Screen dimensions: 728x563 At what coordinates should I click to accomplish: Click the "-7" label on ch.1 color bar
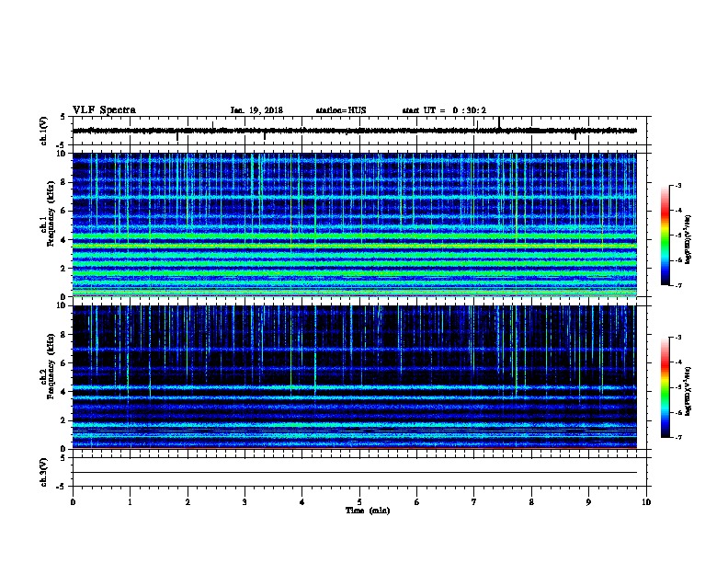coord(678,285)
